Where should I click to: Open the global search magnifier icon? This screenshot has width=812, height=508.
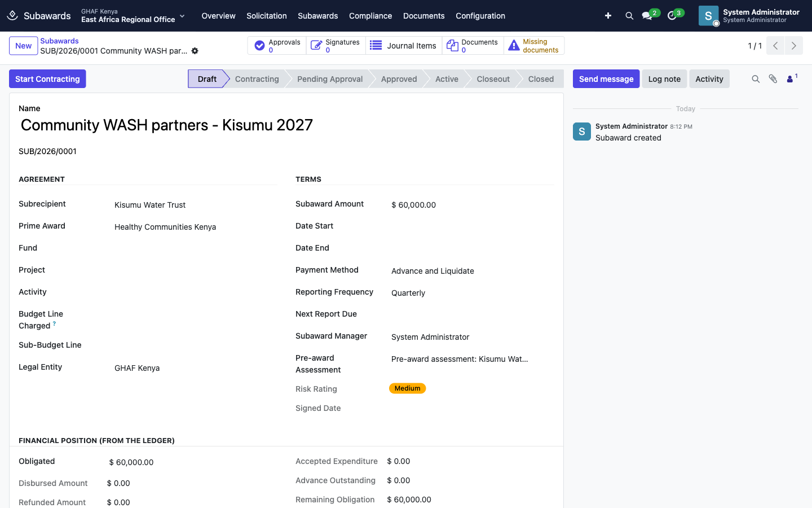[629, 16]
